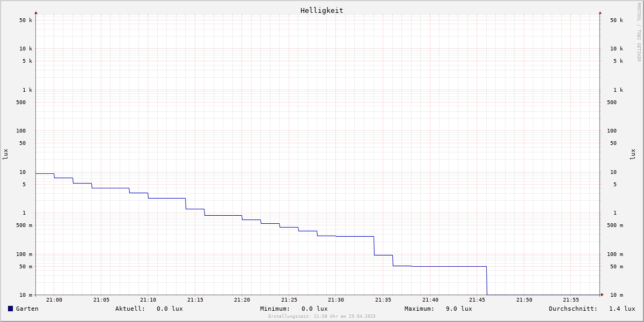This screenshot has height=322, width=644.
Task: Click "50 k" on the right y-axis
Action: click(x=617, y=20)
